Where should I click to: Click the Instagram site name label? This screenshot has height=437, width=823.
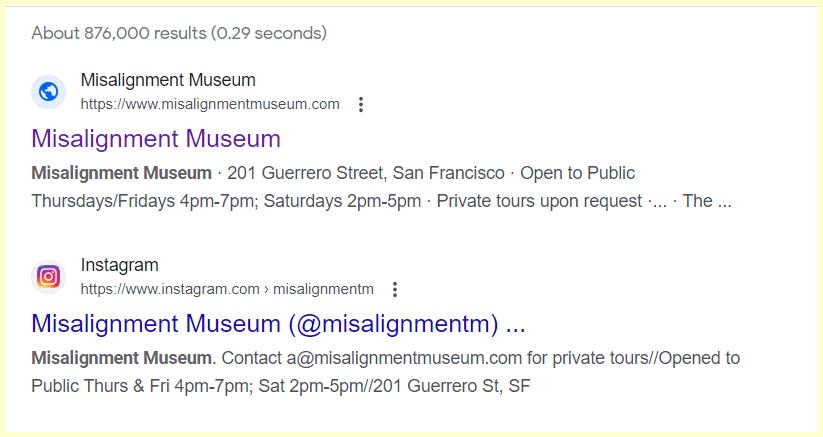pyautogui.click(x=120, y=265)
